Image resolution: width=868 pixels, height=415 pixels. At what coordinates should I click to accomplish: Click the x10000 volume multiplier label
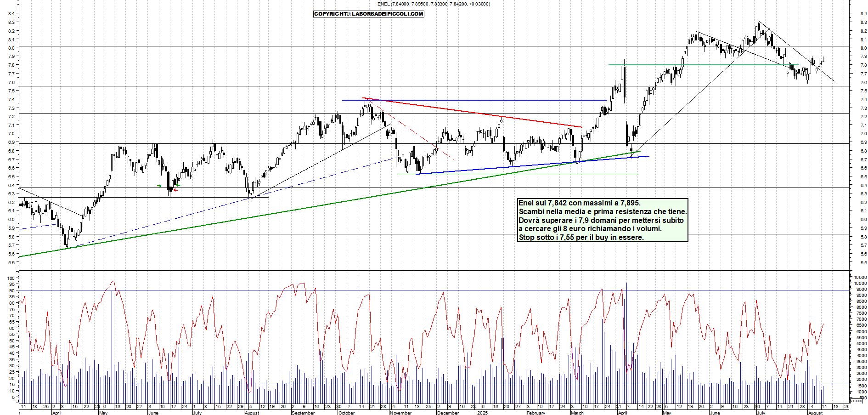tap(857, 401)
